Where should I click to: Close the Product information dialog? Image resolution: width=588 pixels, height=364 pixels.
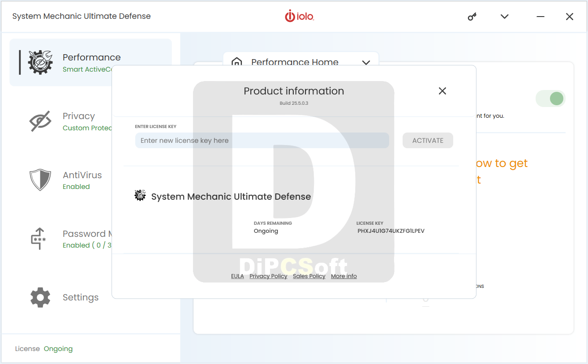point(442,91)
